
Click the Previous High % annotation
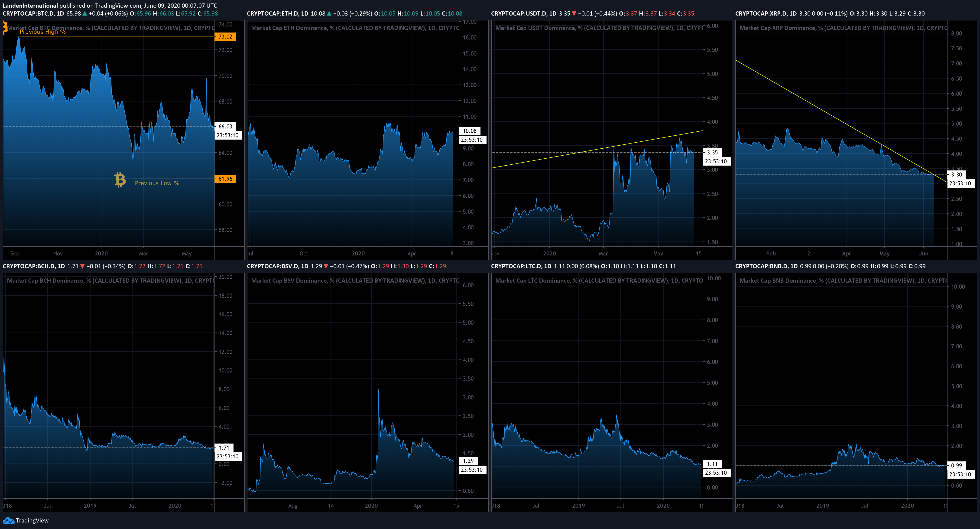pos(43,32)
